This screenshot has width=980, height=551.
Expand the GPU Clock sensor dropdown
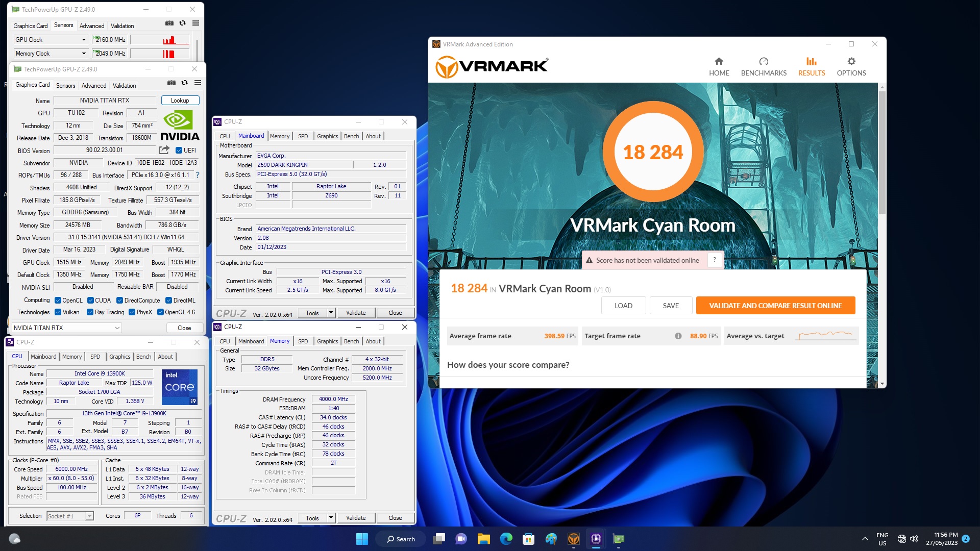tap(84, 40)
